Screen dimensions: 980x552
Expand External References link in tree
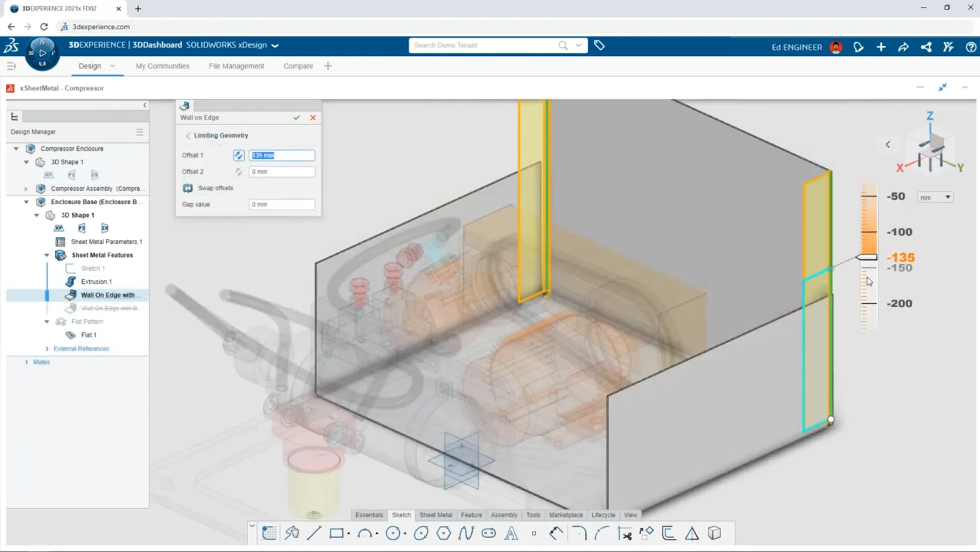(81, 349)
